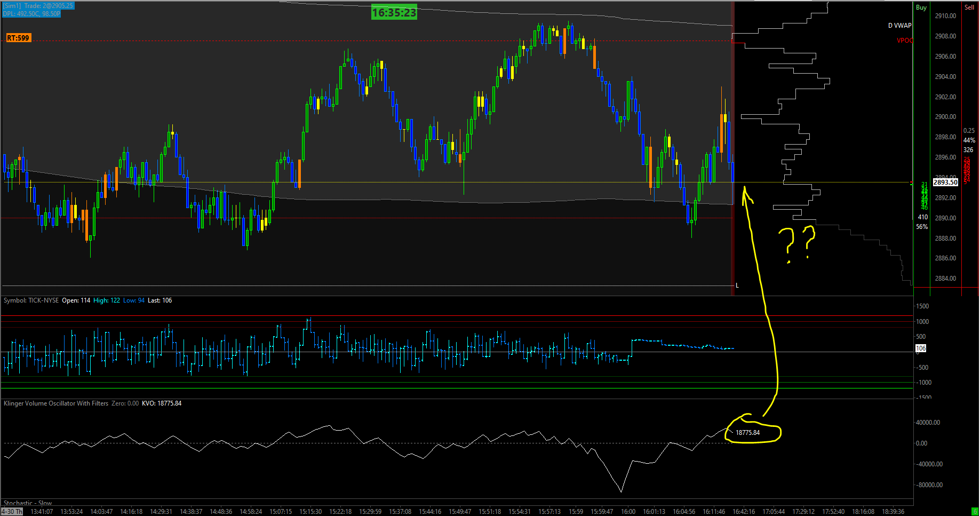The width and height of the screenshot is (980, 516).
Task: Click the 2898.00 price level
Action: pos(945,137)
